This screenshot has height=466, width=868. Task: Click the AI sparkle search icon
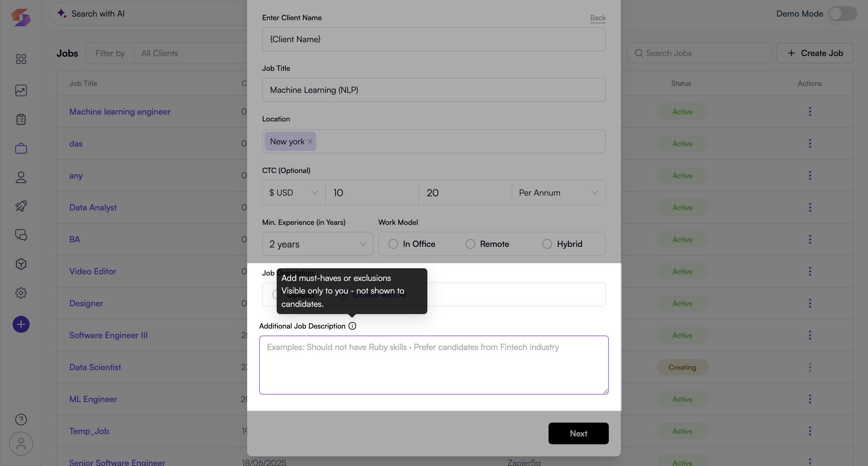pyautogui.click(x=62, y=14)
